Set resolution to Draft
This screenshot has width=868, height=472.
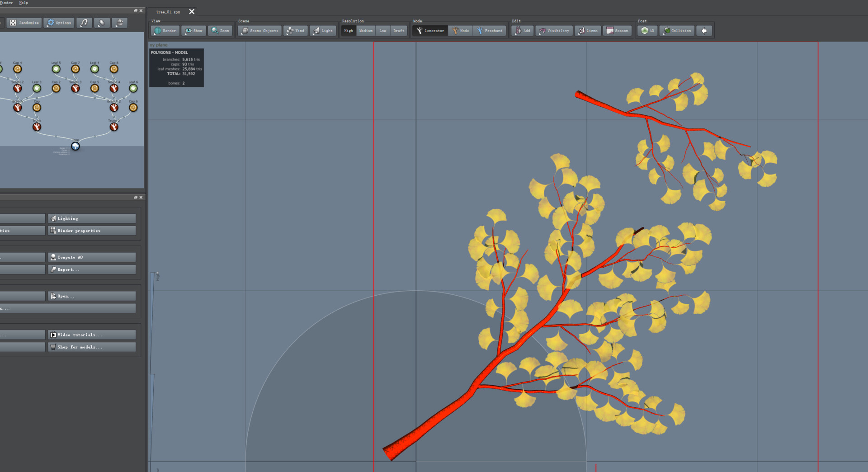click(x=399, y=31)
